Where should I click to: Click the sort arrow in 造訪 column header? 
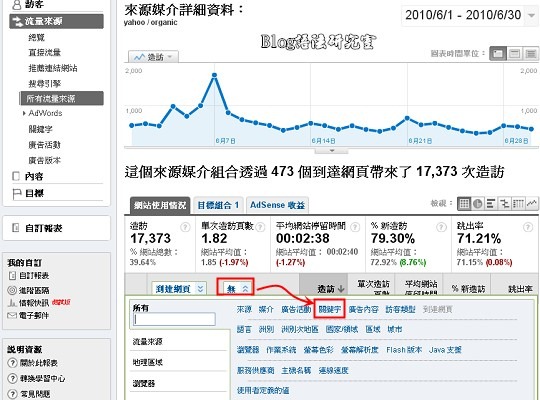pyautogui.click(x=341, y=288)
